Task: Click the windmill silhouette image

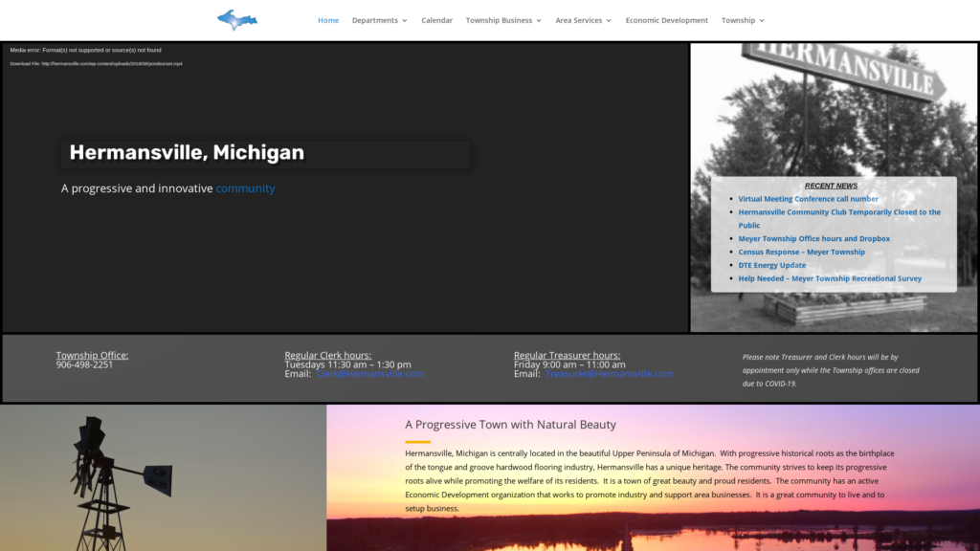Action: 105,478
